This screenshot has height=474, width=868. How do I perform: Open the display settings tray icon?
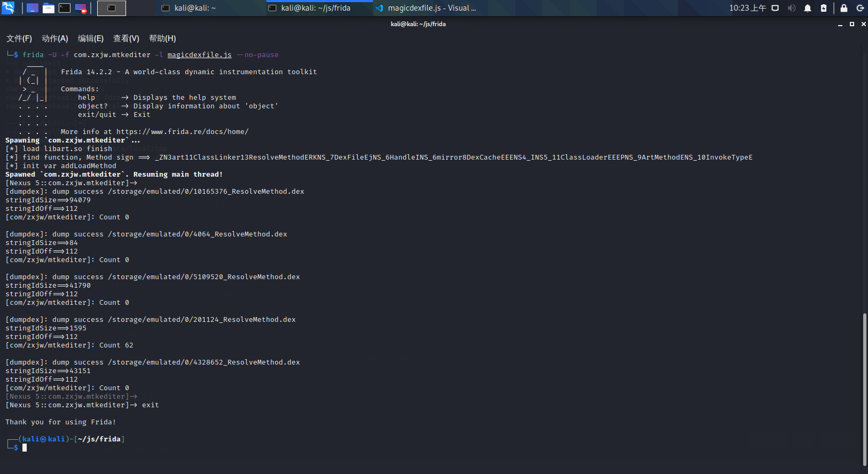click(x=775, y=8)
